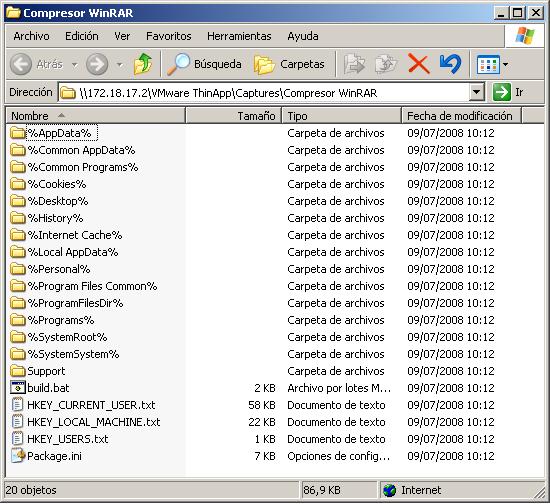Select the %Personal% folder icon
This screenshot has height=504, width=550.
(x=17, y=269)
